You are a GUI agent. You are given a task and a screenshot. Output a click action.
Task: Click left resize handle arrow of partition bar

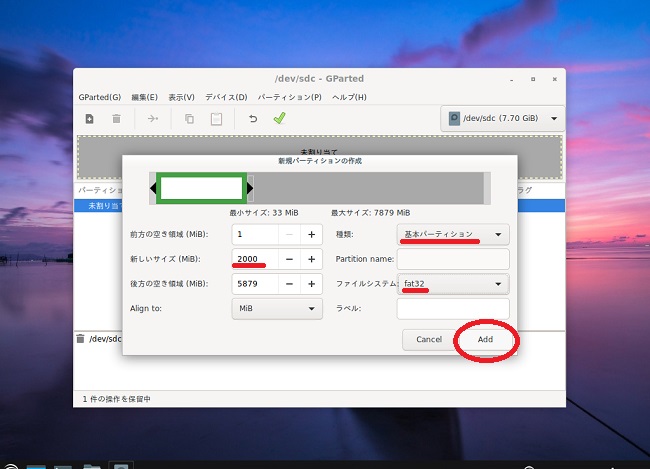(x=153, y=188)
